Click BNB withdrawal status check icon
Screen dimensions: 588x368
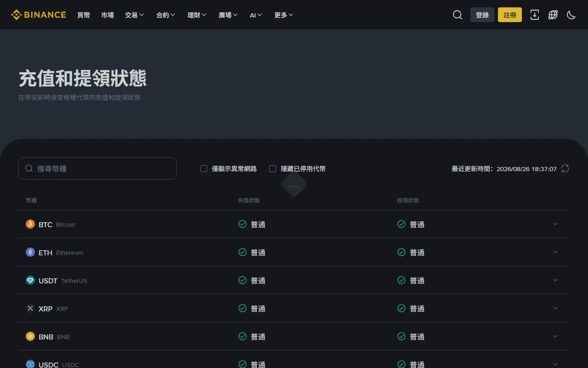tap(401, 336)
